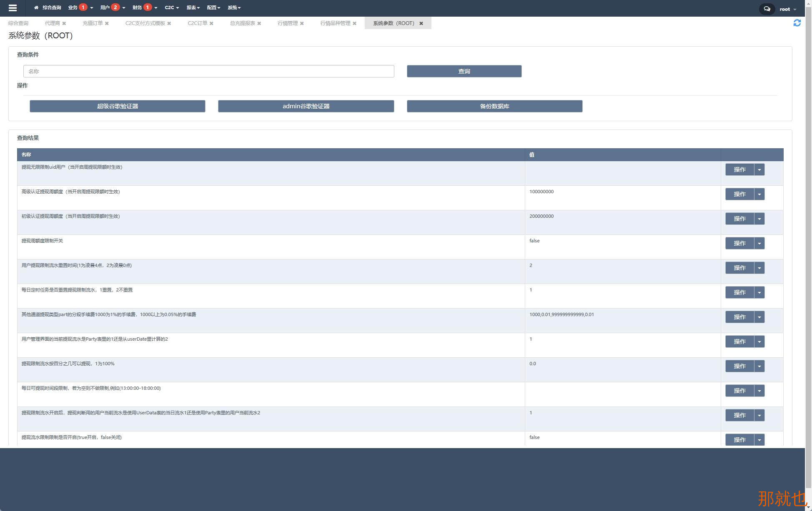
Task: Expand 操作 dropdown arrow for 提现周额度限制开关 row
Action: point(759,243)
